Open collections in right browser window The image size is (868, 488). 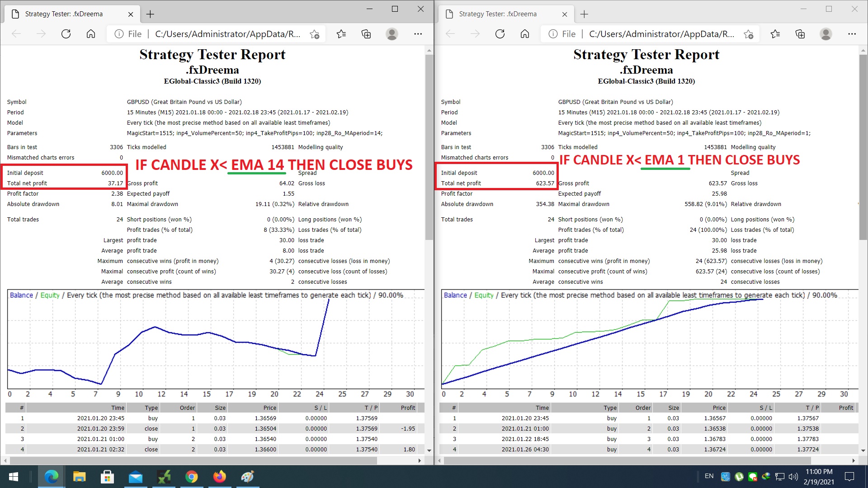tap(800, 34)
